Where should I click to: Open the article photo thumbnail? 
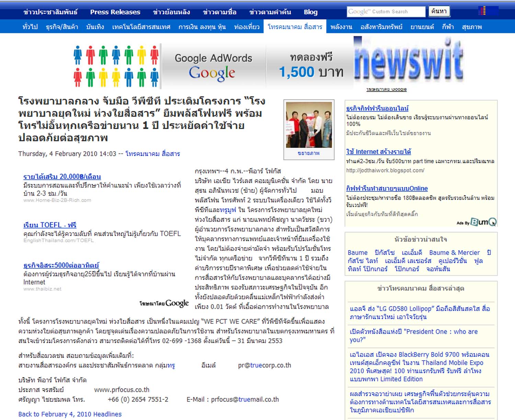309,125
